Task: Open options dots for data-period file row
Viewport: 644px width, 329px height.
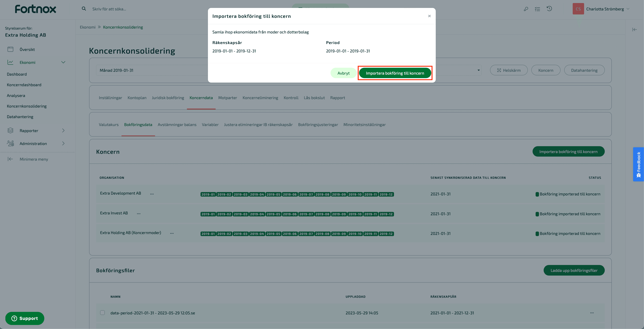Action: click(592, 313)
